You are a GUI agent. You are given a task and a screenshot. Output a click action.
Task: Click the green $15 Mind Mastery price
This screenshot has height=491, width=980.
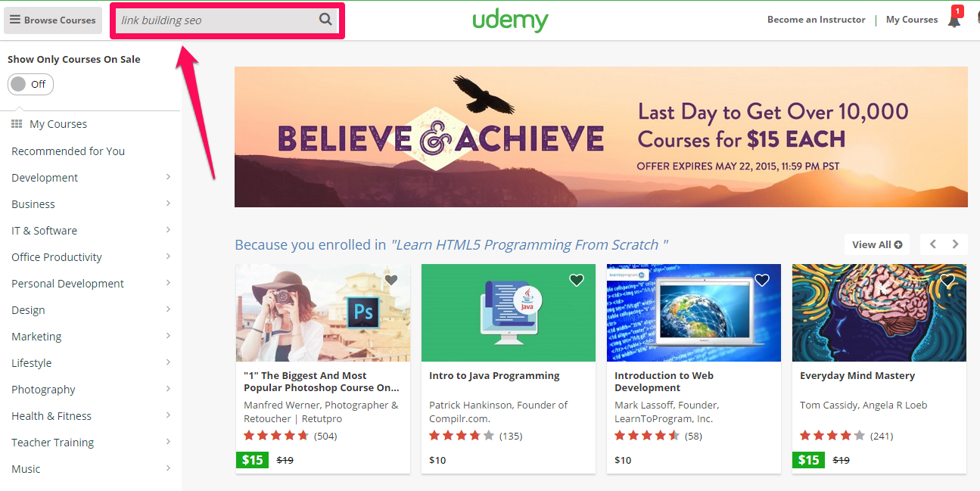(x=809, y=459)
